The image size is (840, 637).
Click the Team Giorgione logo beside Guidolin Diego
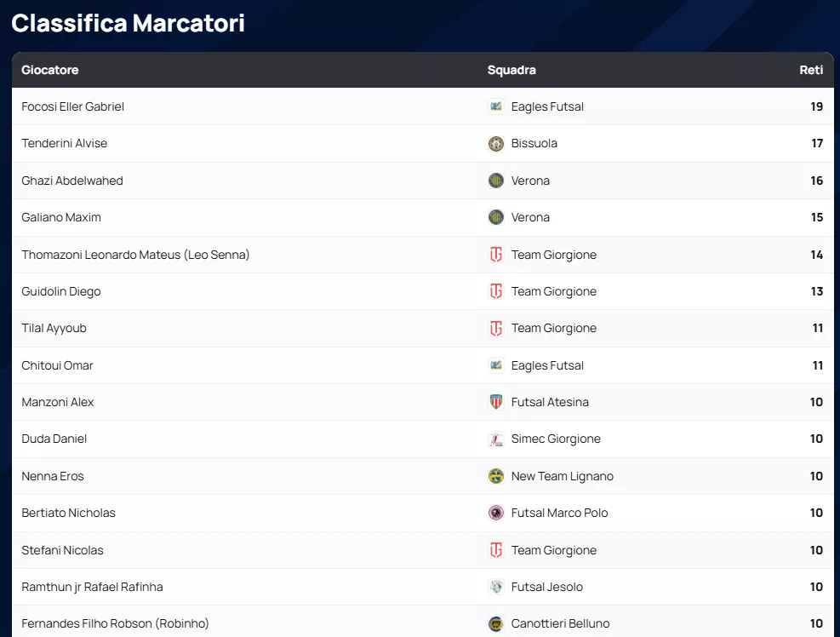(x=495, y=291)
